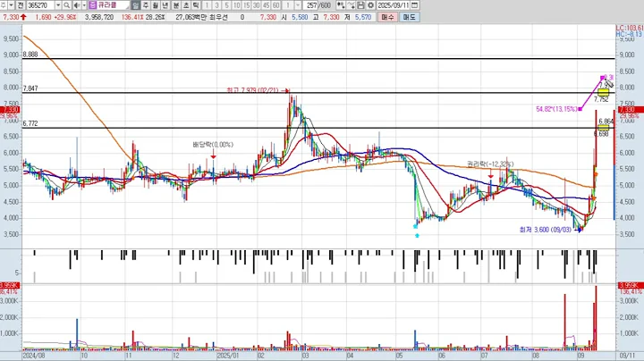644x361 pixels.
Task: Click the 권리락(-12.32%) label
Action: (x=490, y=164)
